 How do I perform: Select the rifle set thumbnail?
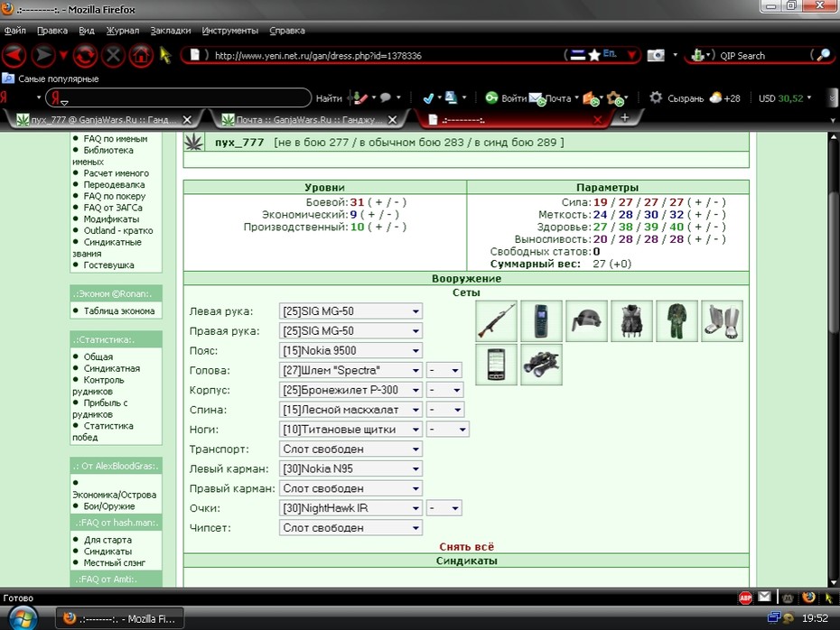coord(496,320)
